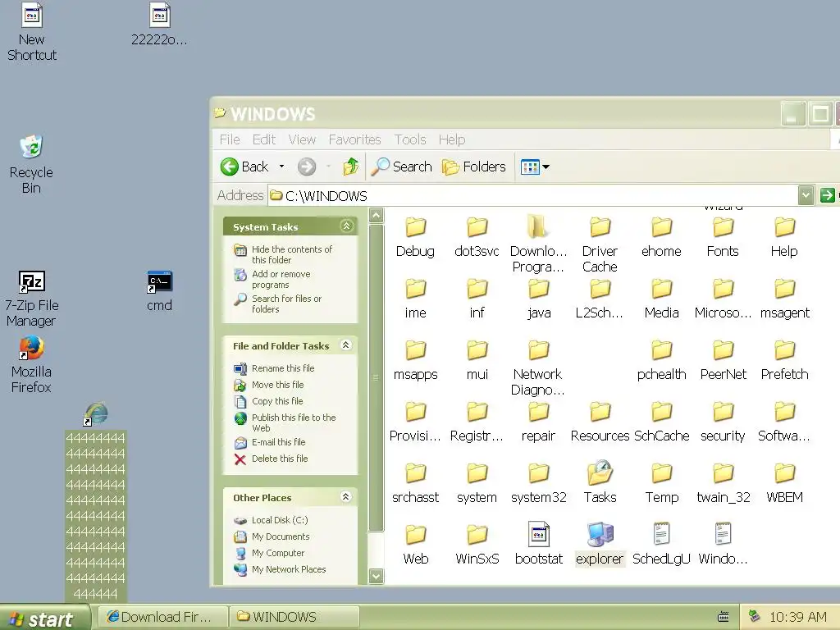Collapse the Other Places panel
Image resolution: width=840 pixels, height=630 pixels.
tap(346, 496)
